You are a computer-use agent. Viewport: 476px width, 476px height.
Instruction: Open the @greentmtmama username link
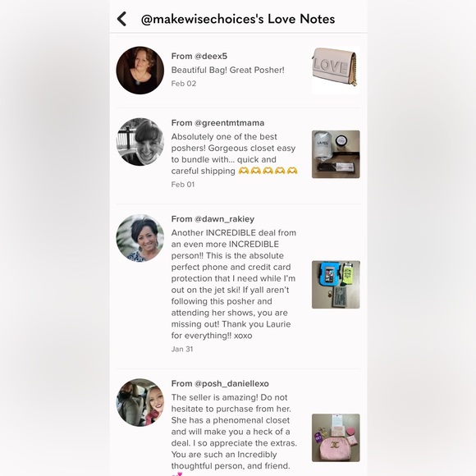(229, 123)
